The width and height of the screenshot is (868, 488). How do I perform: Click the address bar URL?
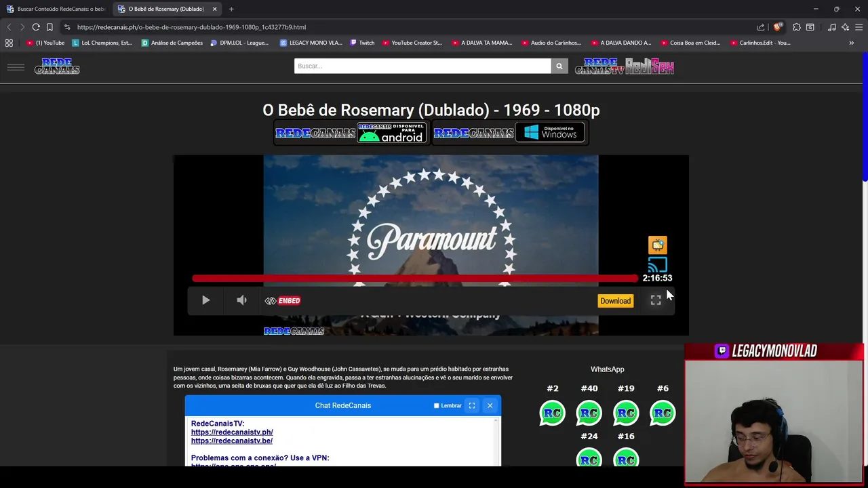(x=191, y=27)
